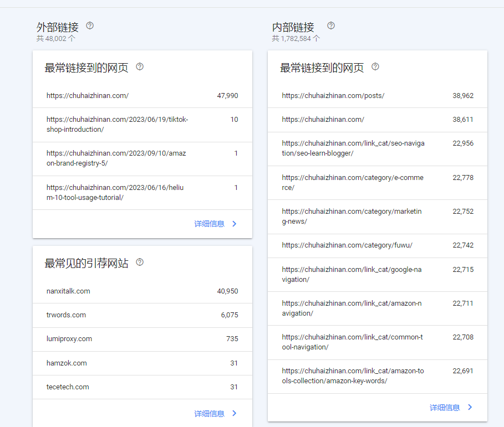This screenshot has width=504, height=427.
Task: Select the amazon-brand-registry-5 URL row
Action: click(x=142, y=159)
